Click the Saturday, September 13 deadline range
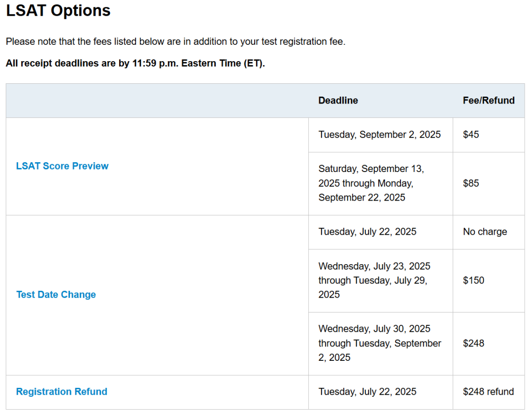Screen dimensions: 532x418 pyautogui.click(x=371, y=183)
